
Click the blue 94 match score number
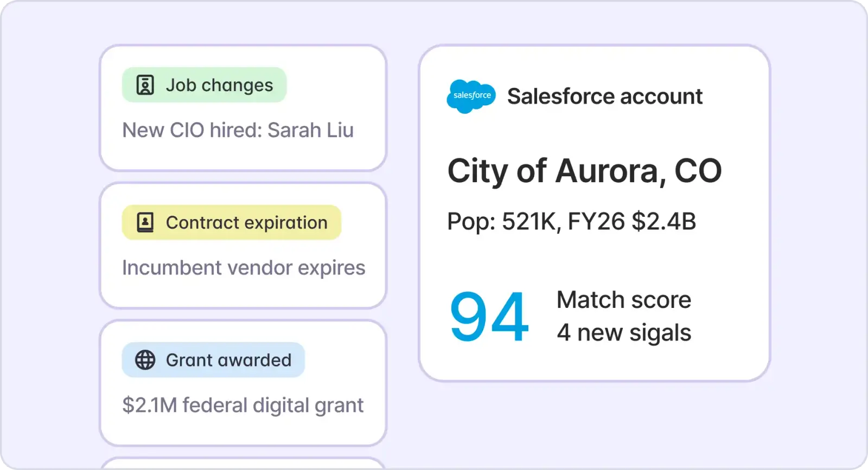489,317
